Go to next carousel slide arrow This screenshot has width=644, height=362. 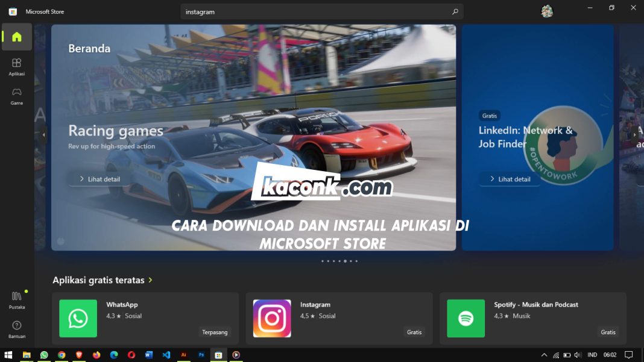tap(634, 135)
